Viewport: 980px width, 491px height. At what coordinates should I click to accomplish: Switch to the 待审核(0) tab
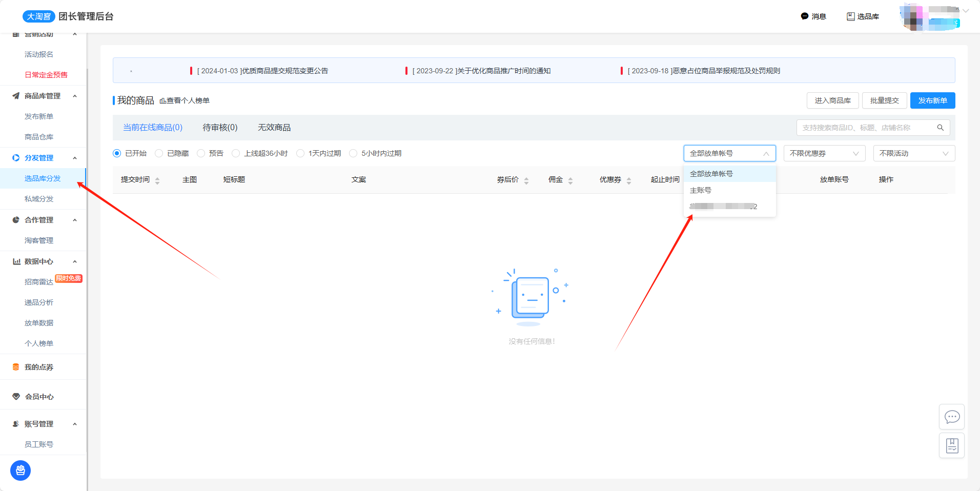click(220, 128)
